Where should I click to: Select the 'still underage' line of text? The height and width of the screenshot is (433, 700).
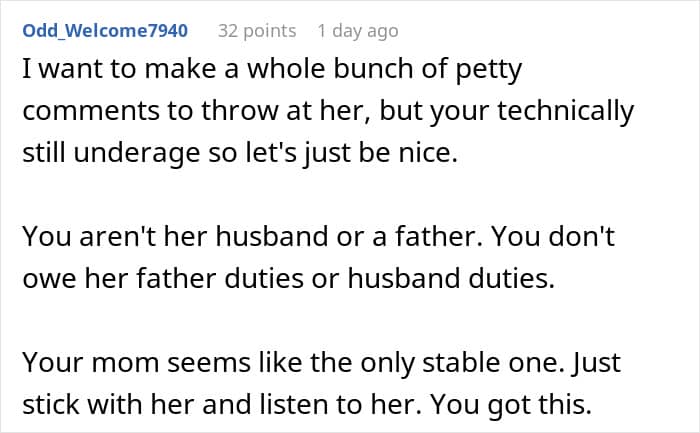coord(240,153)
